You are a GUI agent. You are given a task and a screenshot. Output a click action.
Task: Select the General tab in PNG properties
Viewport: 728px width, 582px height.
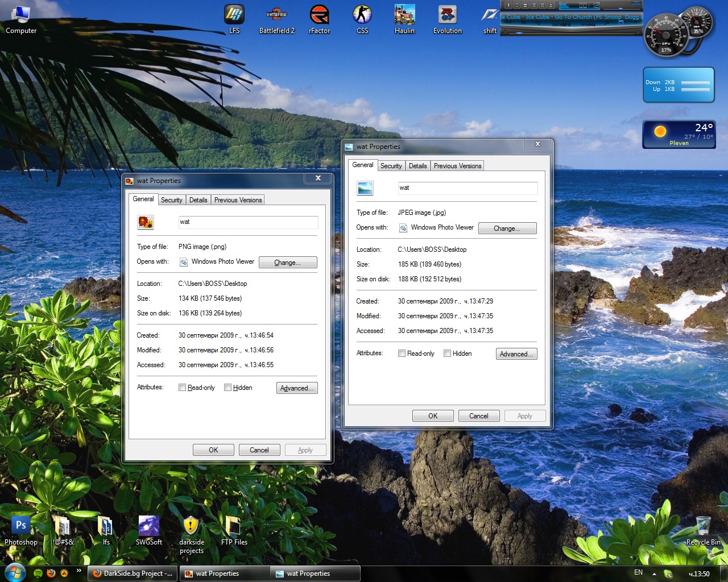143,199
